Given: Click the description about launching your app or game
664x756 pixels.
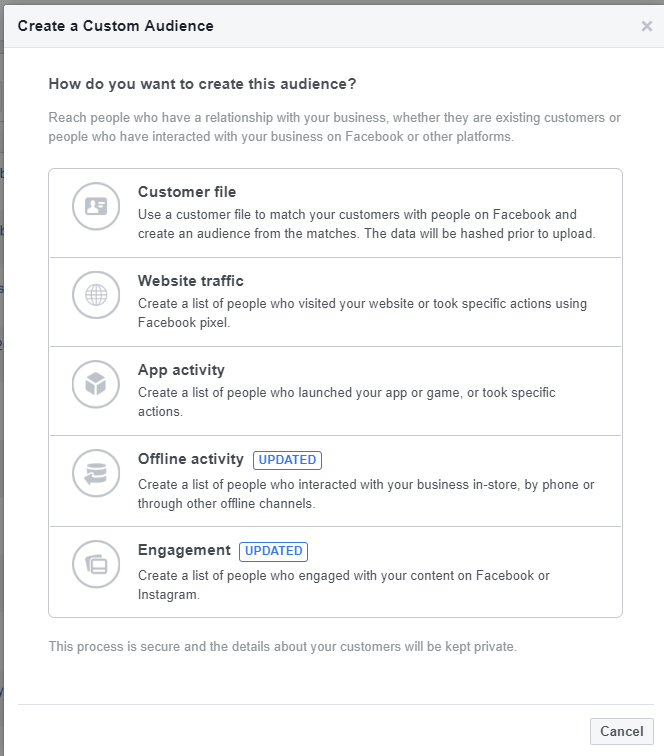Looking at the screenshot, I should pos(346,402).
